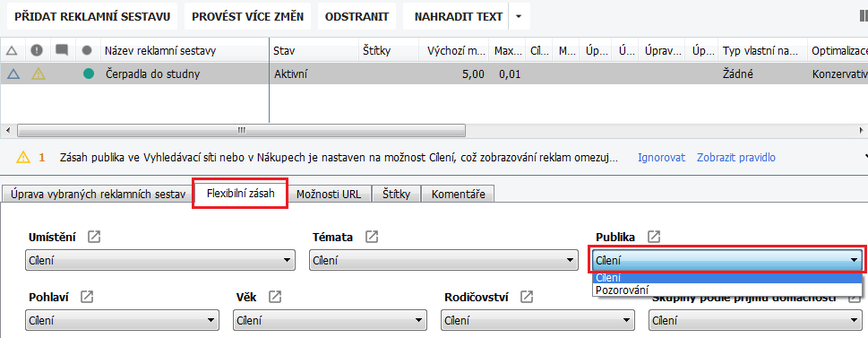The image size is (868, 338).
Task: Click the warning triangle beside rule message
Action: (x=22, y=158)
